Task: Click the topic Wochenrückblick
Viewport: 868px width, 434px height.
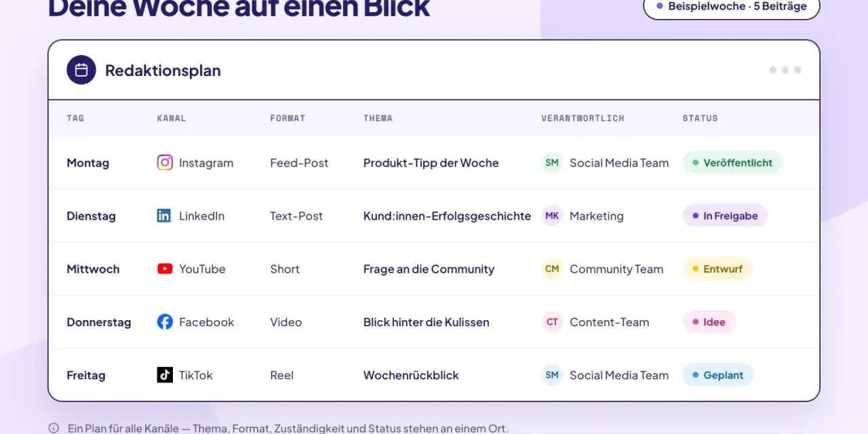Action: [x=411, y=375]
